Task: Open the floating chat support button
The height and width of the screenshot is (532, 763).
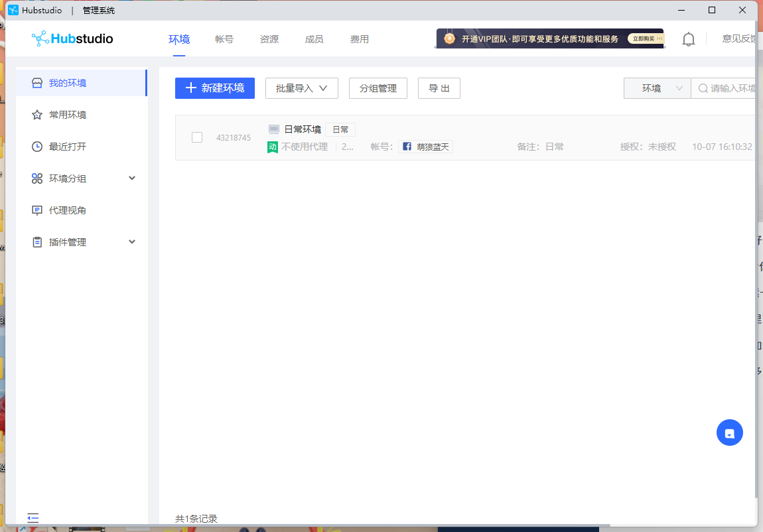Action: (730, 432)
